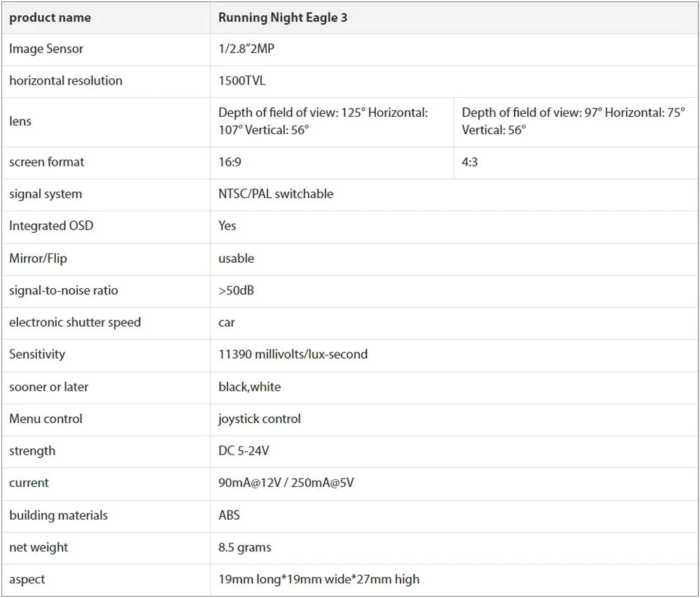Click the 4:3 screen format cell

[x=470, y=162]
